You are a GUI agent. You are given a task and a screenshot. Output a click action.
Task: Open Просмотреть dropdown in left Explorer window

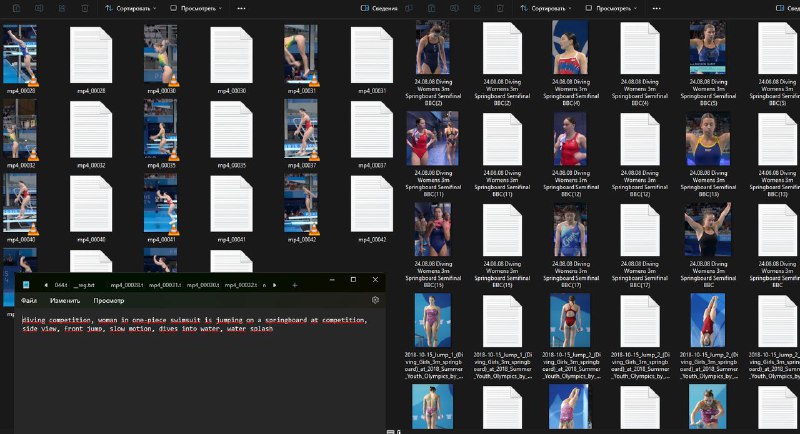(x=196, y=8)
